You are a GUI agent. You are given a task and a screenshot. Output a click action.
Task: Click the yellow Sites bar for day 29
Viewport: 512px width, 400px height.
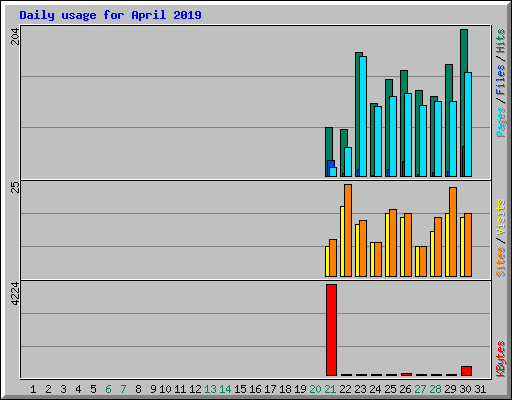click(447, 245)
